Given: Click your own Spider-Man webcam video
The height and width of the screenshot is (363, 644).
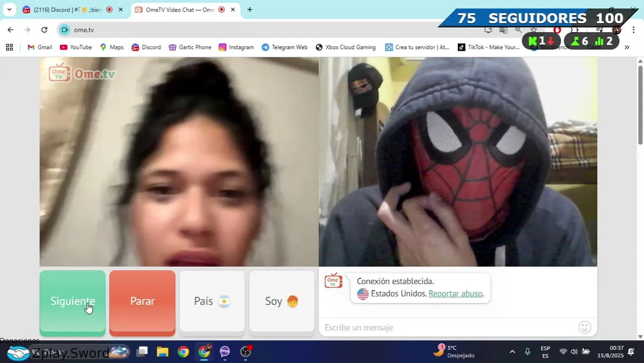Looking at the screenshot, I should coord(458,161).
